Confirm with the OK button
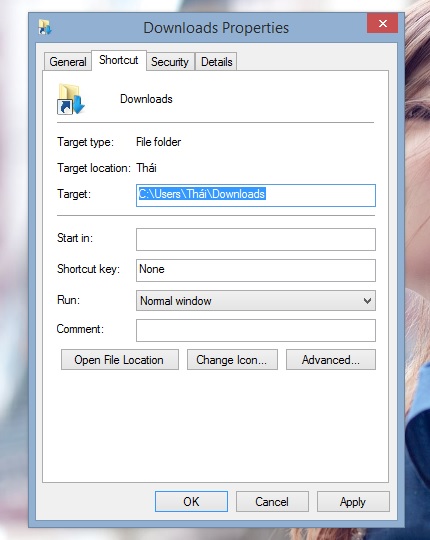This screenshot has width=430, height=540. 191,501
